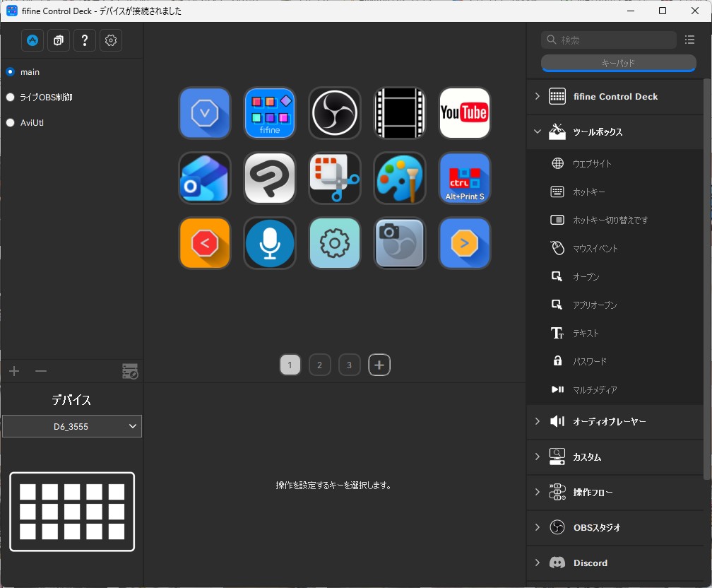This screenshot has width=712, height=588.
Task: Open settings via top-left gear icon
Action: [111, 41]
